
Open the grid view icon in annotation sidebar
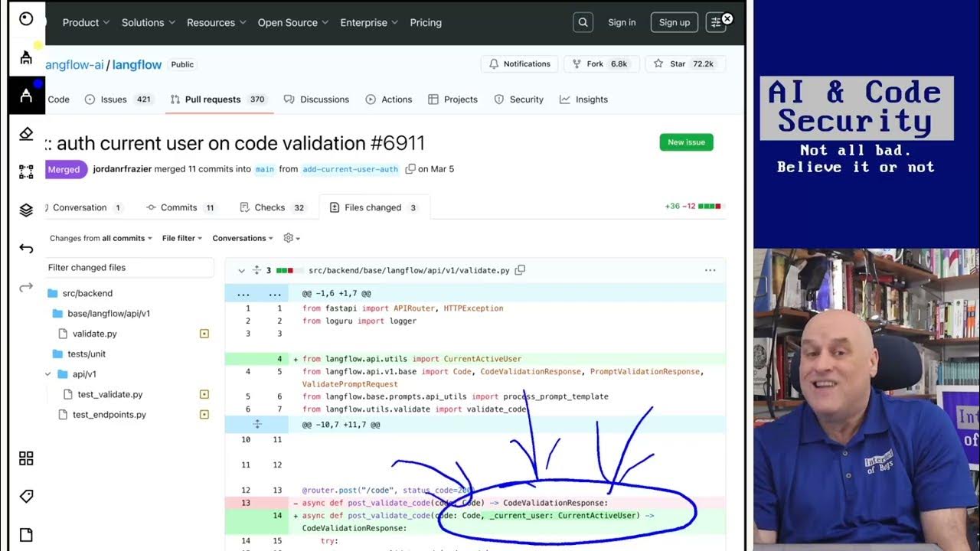point(26,458)
